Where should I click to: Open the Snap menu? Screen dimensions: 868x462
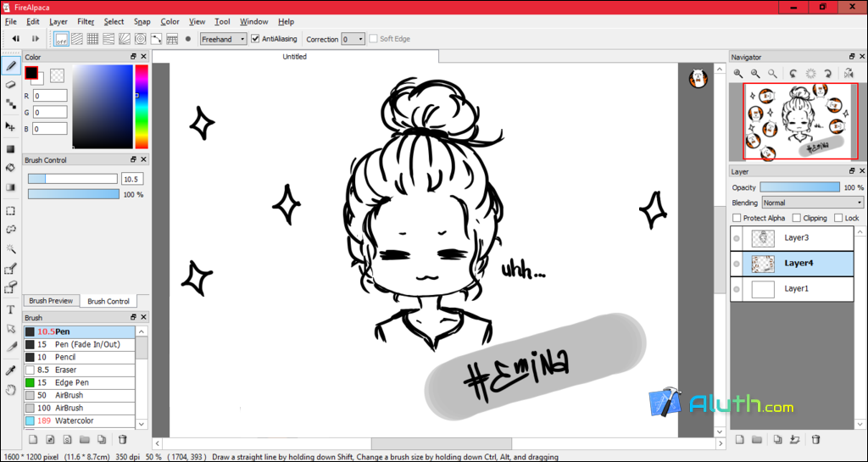(142, 21)
